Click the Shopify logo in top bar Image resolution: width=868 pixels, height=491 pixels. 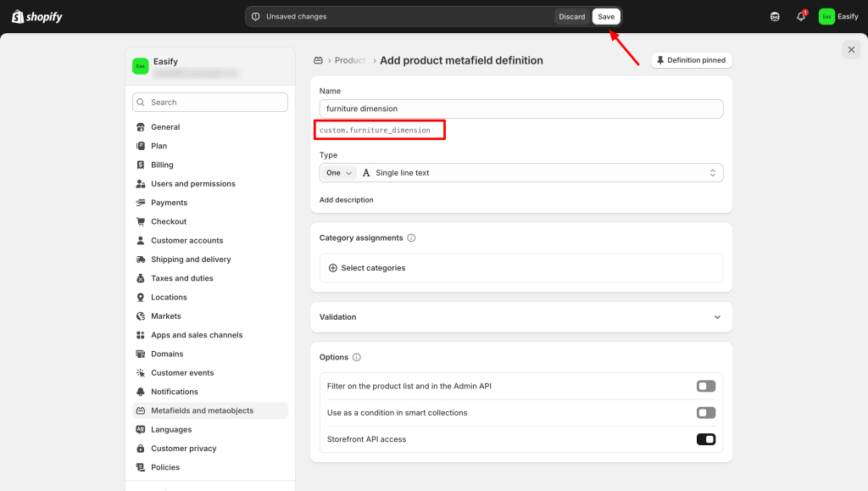pyautogui.click(x=37, y=17)
